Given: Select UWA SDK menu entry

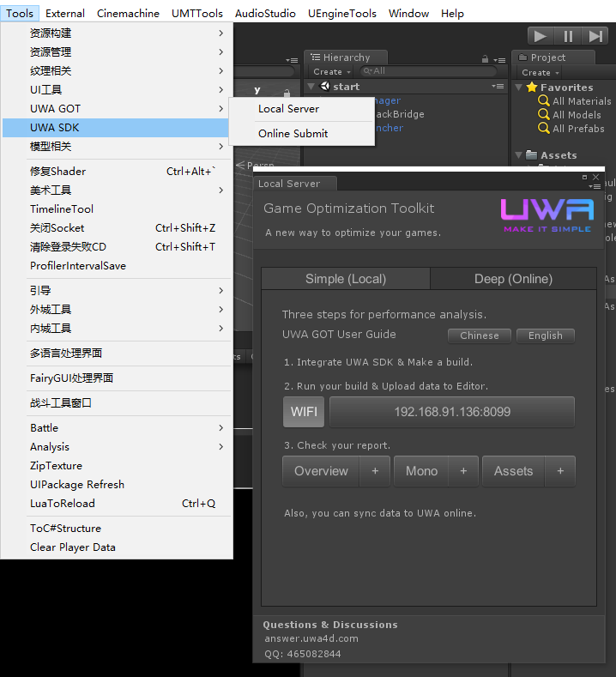Looking at the screenshot, I should click(x=115, y=128).
